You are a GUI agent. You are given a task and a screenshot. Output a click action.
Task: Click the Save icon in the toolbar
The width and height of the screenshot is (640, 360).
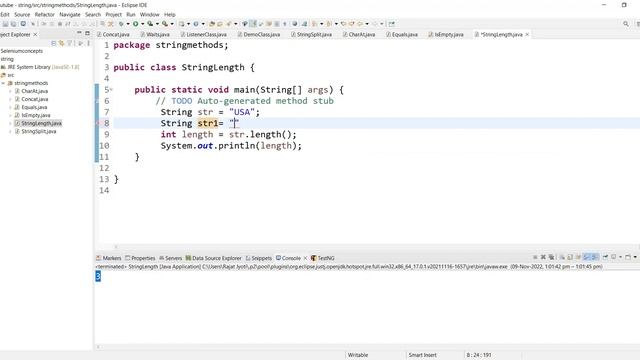(5, 24)
